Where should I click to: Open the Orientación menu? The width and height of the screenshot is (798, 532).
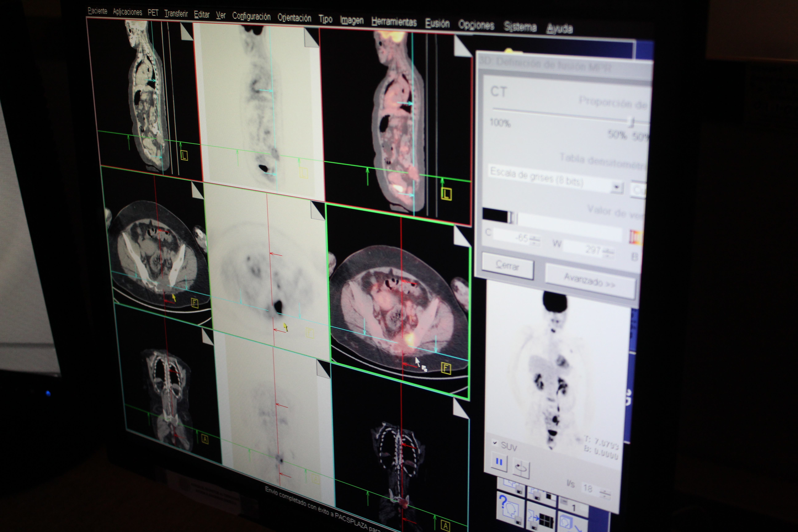(294, 18)
